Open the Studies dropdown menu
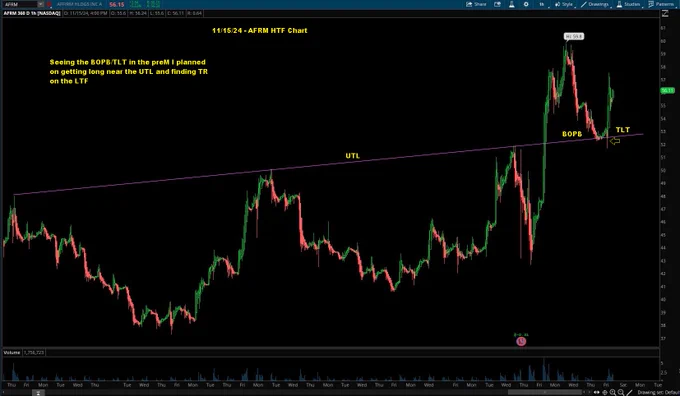The width and height of the screenshot is (680, 396). point(629,4)
